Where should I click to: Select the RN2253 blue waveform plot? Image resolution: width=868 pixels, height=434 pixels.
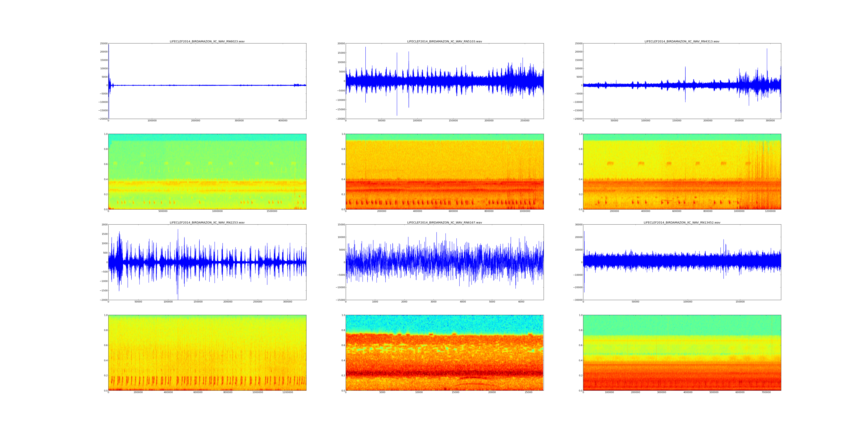[x=207, y=262]
